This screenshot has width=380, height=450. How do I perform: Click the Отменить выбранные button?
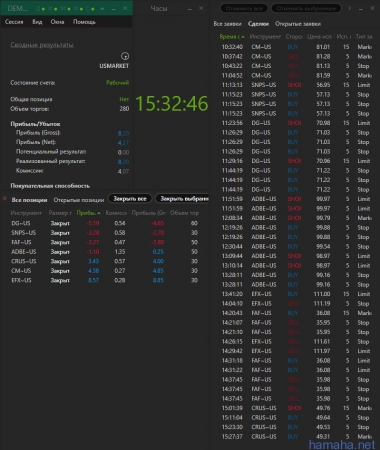(306, 8)
